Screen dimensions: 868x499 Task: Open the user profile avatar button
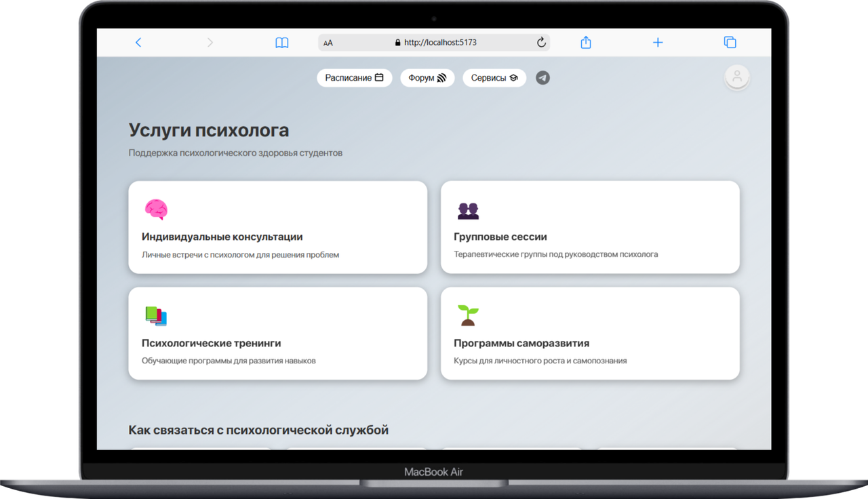[737, 77]
